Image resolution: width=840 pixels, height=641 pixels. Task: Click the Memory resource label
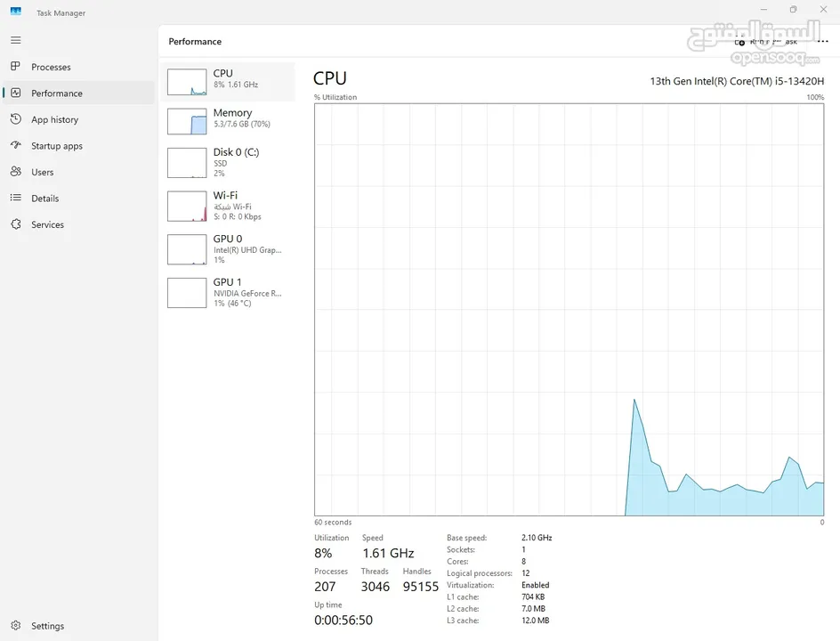point(232,112)
